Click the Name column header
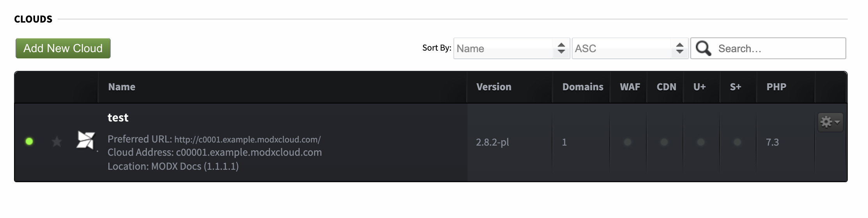 pos(122,87)
